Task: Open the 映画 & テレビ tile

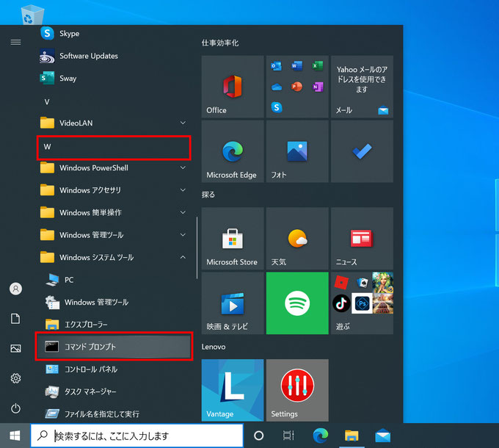Action: (233, 303)
